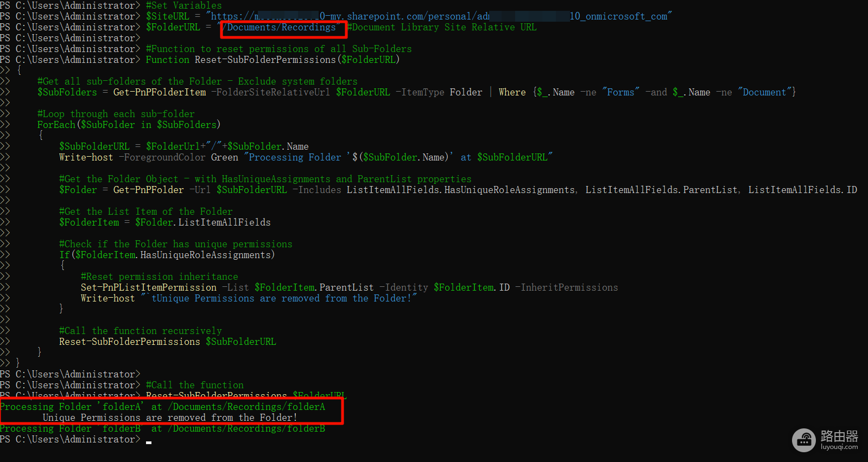868x462 pixels.
Task: Click the If($FolderItem.HasUniqueRoleAssignments) condition
Action: pyautogui.click(x=167, y=255)
